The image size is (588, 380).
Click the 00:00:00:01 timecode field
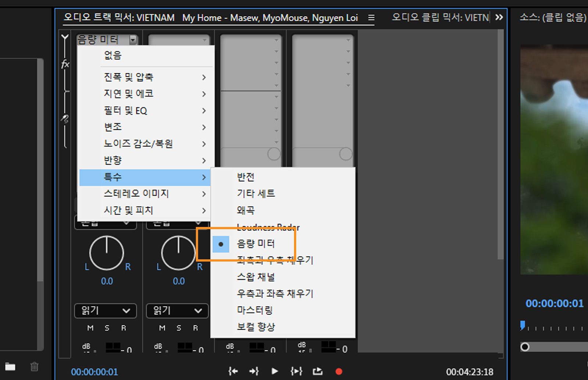tap(94, 372)
